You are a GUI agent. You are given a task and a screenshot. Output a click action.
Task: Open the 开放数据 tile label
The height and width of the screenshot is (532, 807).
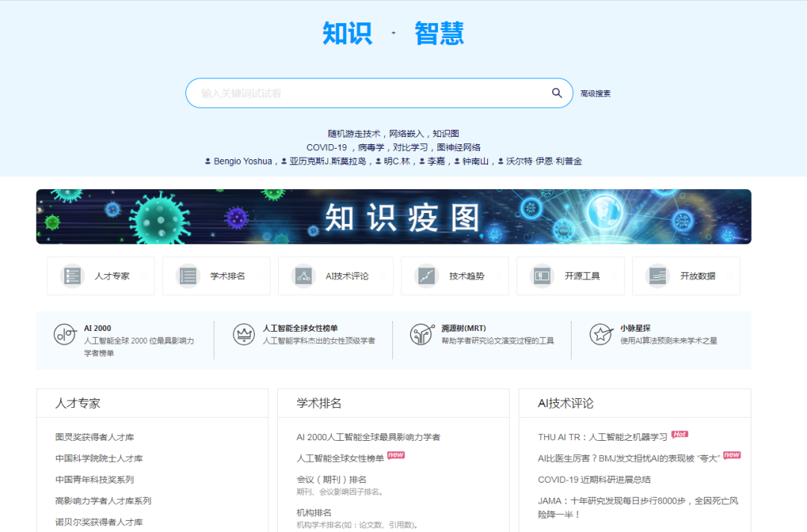pyautogui.click(x=698, y=276)
